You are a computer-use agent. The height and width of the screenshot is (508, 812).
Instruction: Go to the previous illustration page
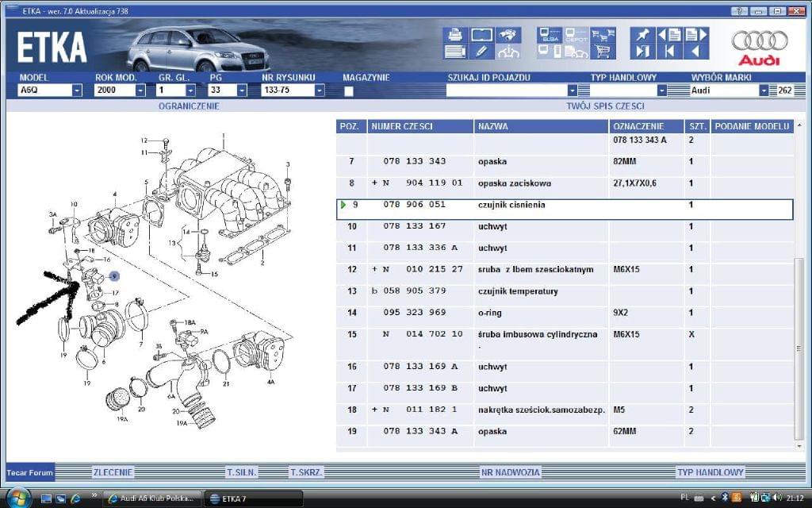[x=669, y=35]
